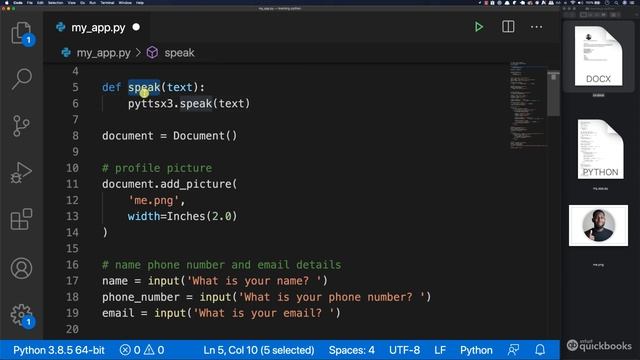The height and width of the screenshot is (360, 640).
Task: Click '# name phone number and email details' comment
Action: pyautogui.click(x=222, y=264)
